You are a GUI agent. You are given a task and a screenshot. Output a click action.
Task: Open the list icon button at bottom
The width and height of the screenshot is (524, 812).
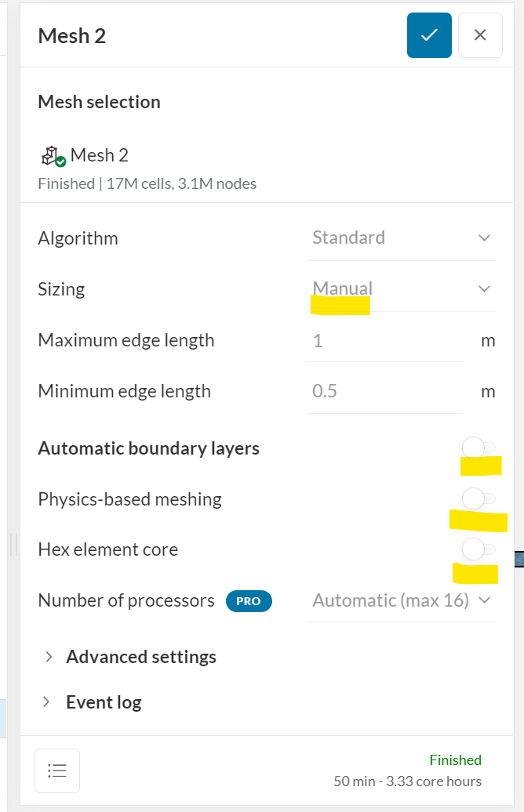click(57, 770)
